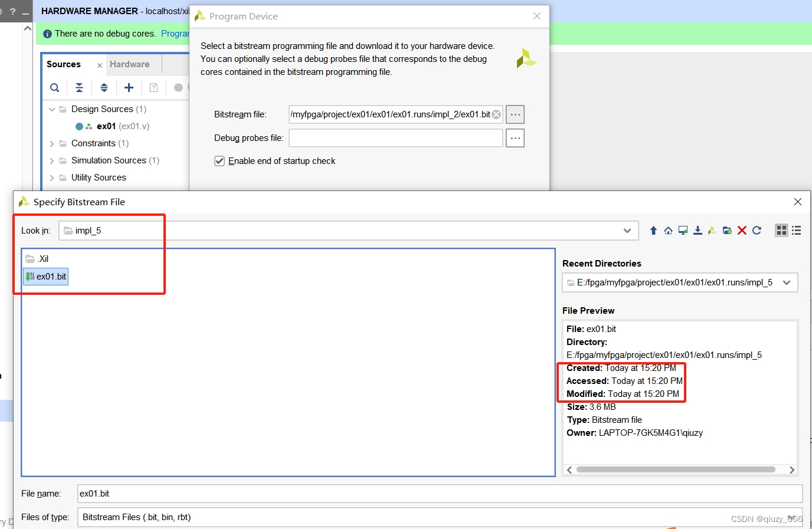Go up one directory level
The width and height of the screenshot is (812, 529).
[653, 231]
